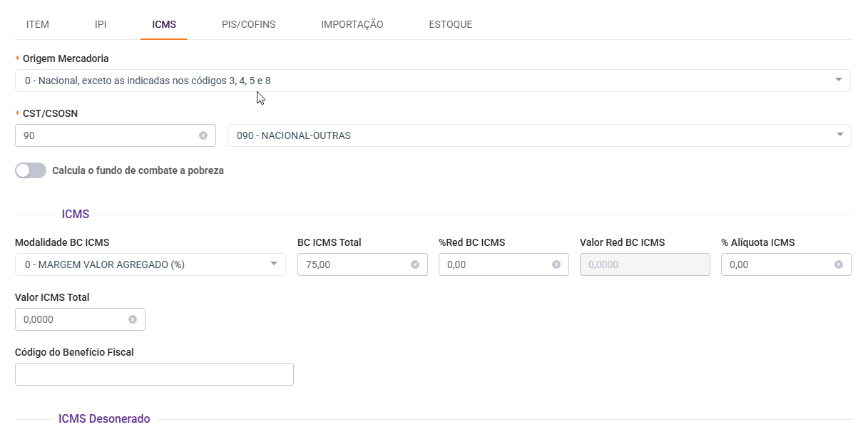Expand the Origem Mercadoria dropdown

pos(839,81)
